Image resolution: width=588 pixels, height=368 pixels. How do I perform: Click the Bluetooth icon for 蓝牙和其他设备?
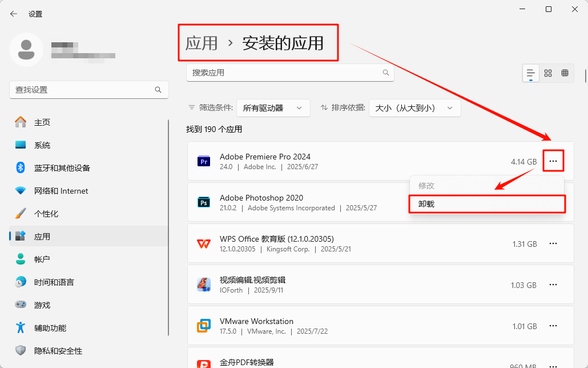pos(21,168)
